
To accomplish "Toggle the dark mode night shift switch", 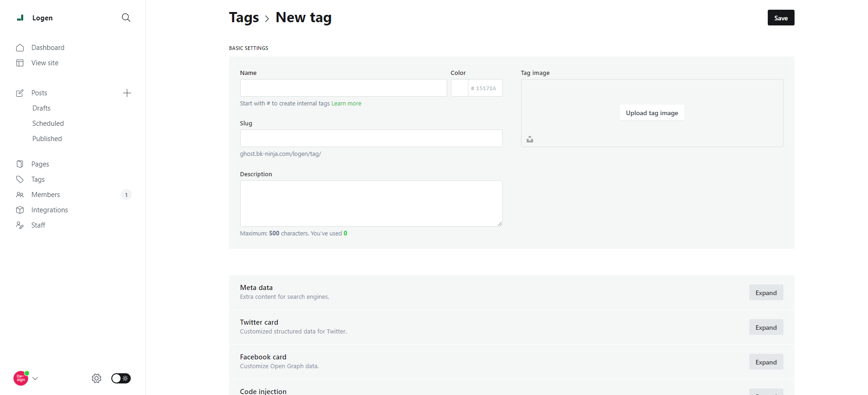I will click(x=121, y=378).
